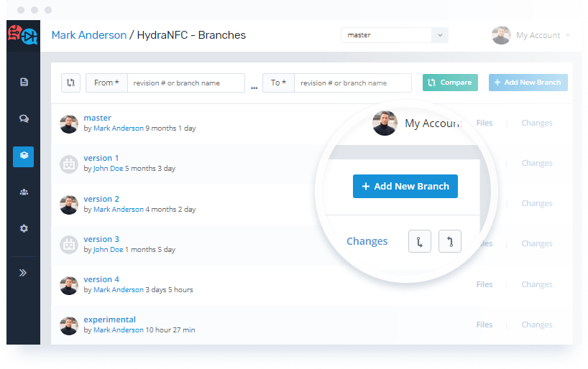Screen dimensions: 588x369
Task: Open the version 2 branch link
Action: pyautogui.click(x=101, y=199)
